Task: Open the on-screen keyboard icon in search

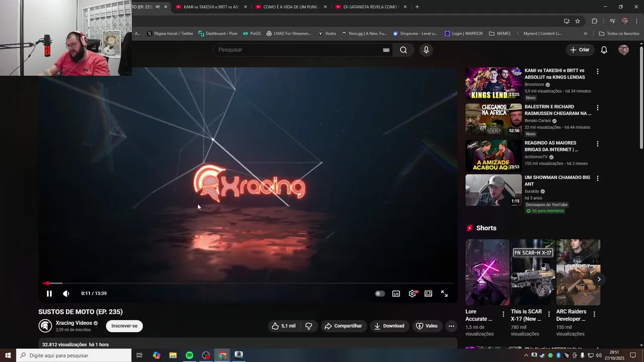Action: [386, 50]
